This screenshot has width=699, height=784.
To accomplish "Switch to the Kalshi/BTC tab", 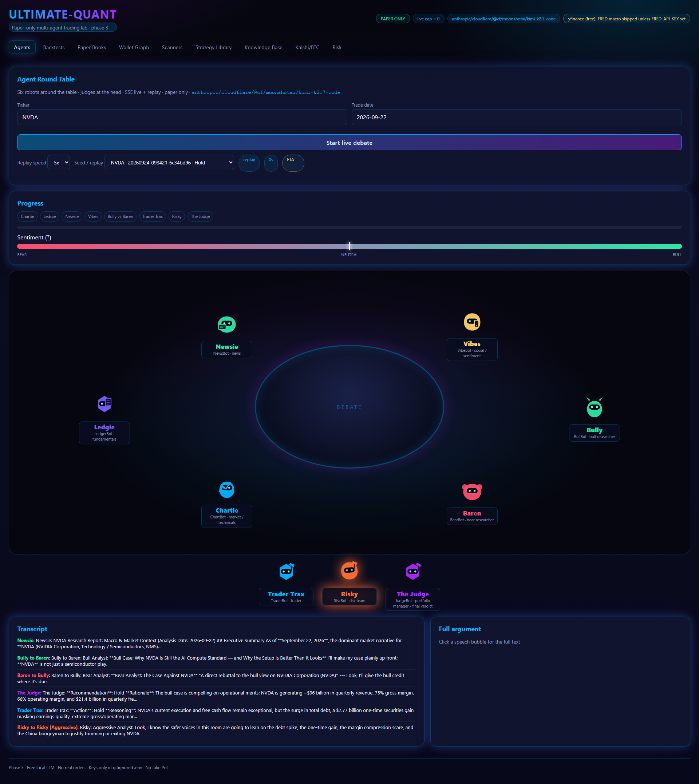I will (307, 47).
